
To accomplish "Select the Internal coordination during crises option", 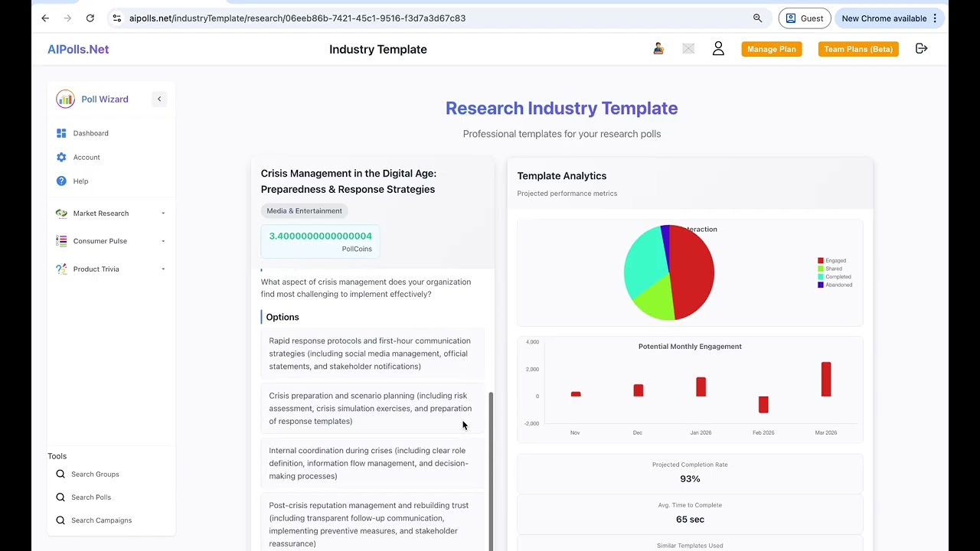I will 373,463.
